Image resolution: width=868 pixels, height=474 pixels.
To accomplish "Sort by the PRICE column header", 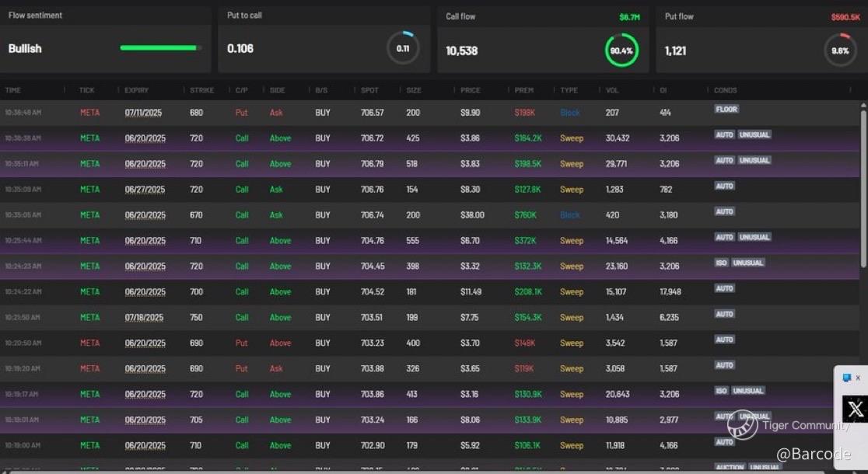I will tap(471, 90).
